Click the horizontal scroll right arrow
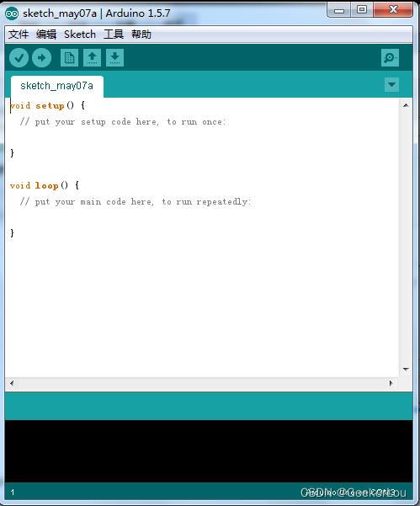Image resolution: width=420 pixels, height=506 pixels. point(391,383)
